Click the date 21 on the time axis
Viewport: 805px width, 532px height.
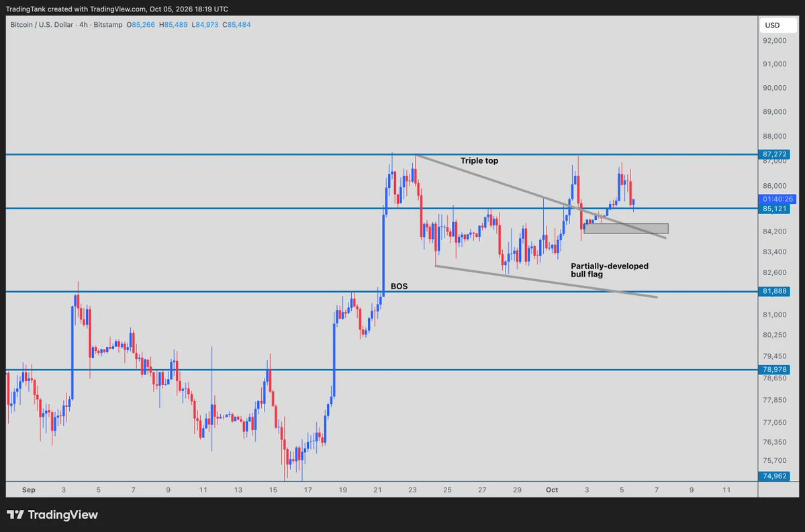pyautogui.click(x=377, y=490)
